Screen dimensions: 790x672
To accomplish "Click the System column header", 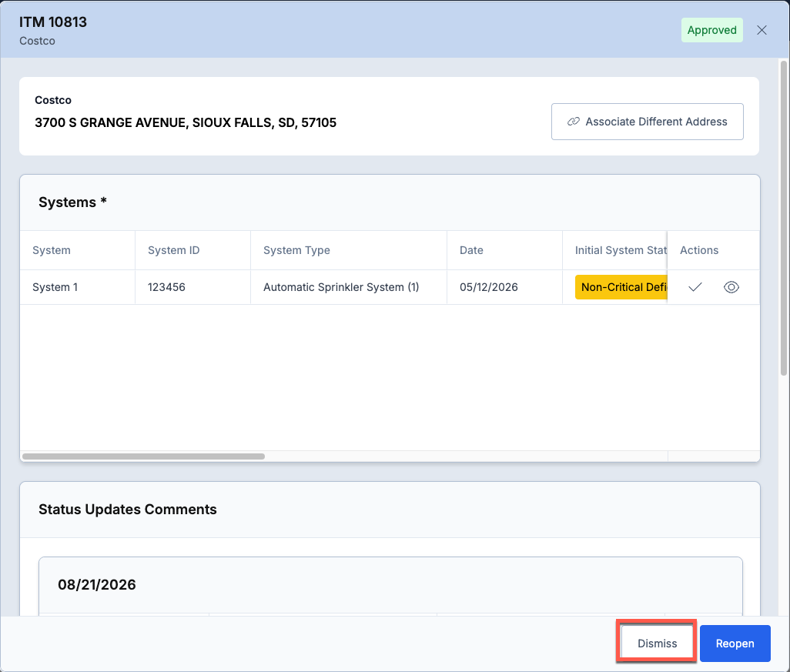I will point(77,250).
